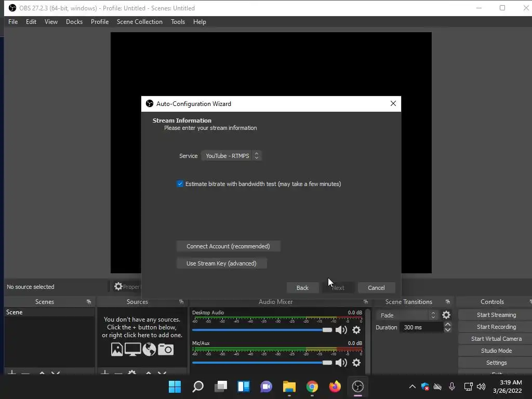Viewport: 532px width, 399px height.
Task: Click the Duration 300 ms field
Action: (x=421, y=327)
